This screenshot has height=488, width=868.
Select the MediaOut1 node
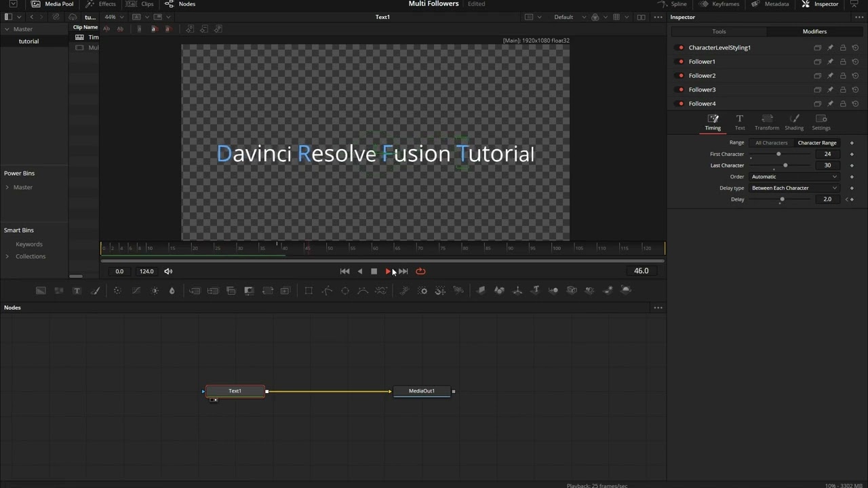(422, 391)
